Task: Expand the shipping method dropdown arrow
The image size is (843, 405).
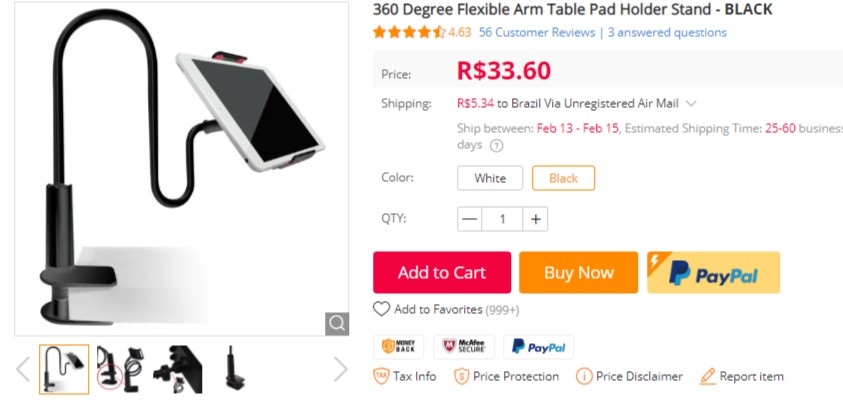Action: [x=691, y=103]
